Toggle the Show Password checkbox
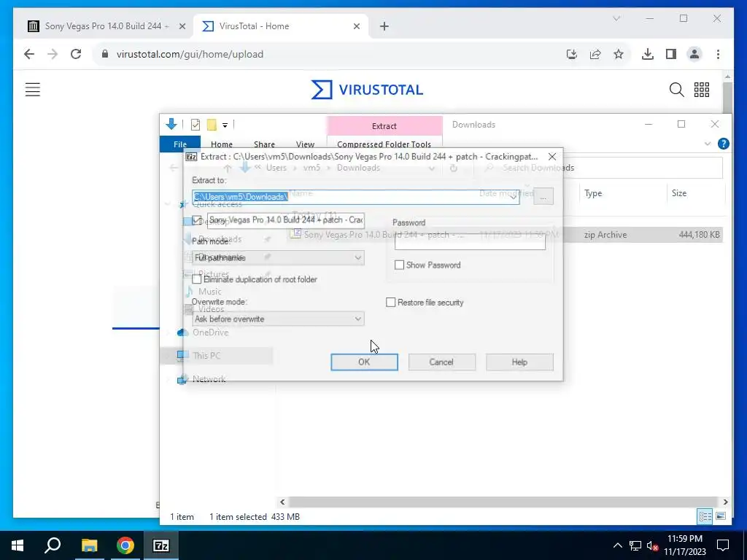Image resolution: width=747 pixels, height=560 pixels. pyautogui.click(x=399, y=265)
